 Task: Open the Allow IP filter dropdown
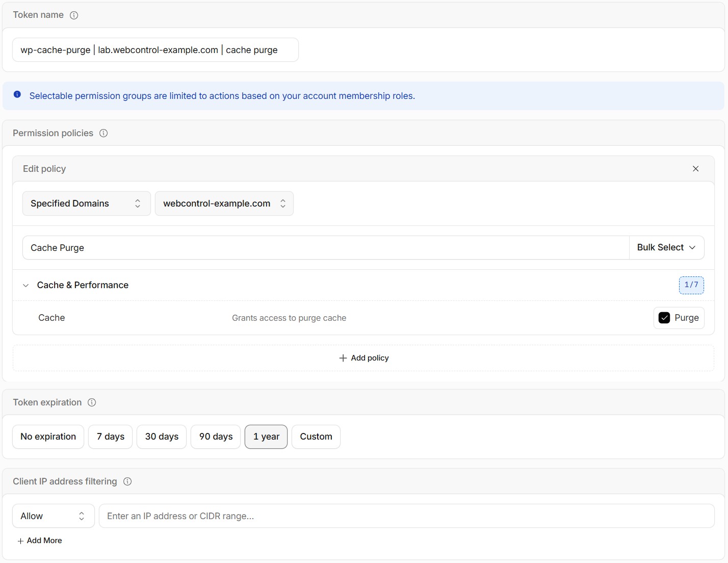[x=54, y=516]
